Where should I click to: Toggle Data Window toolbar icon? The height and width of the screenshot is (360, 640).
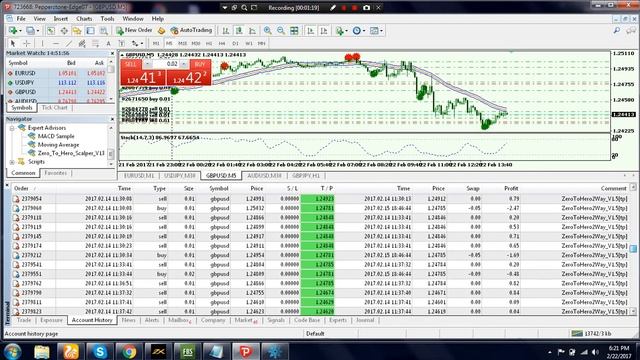point(64,31)
